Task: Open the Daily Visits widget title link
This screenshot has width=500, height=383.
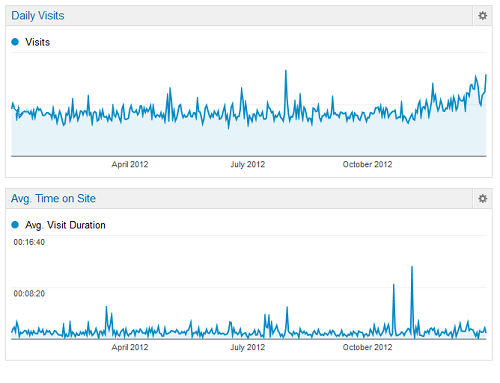Action: pyautogui.click(x=38, y=16)
